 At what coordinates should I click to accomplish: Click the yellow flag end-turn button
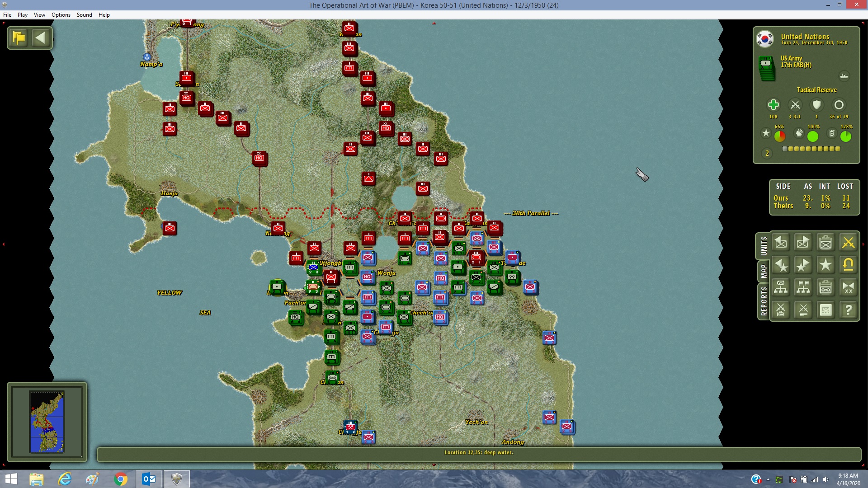tap(19, 38)
